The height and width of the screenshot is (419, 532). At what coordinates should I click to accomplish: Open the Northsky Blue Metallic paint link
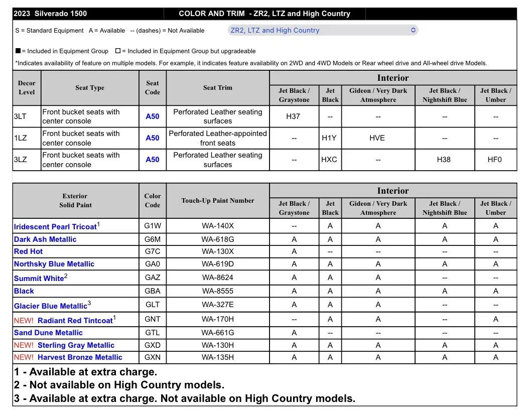coord(54,264)
